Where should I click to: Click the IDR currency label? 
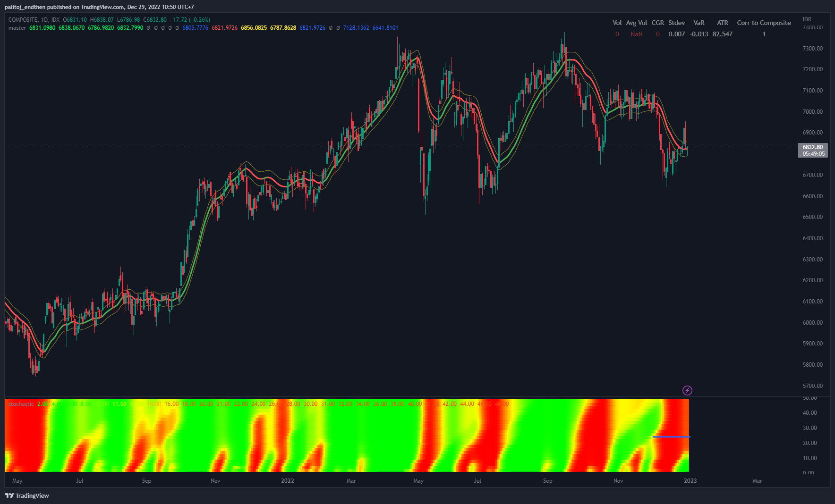[807, 19]
